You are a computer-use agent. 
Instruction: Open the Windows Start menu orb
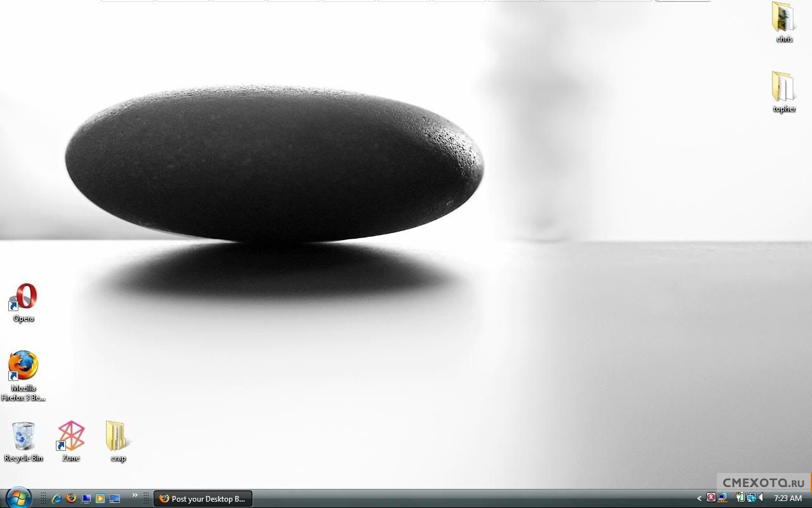click(17, 498)
